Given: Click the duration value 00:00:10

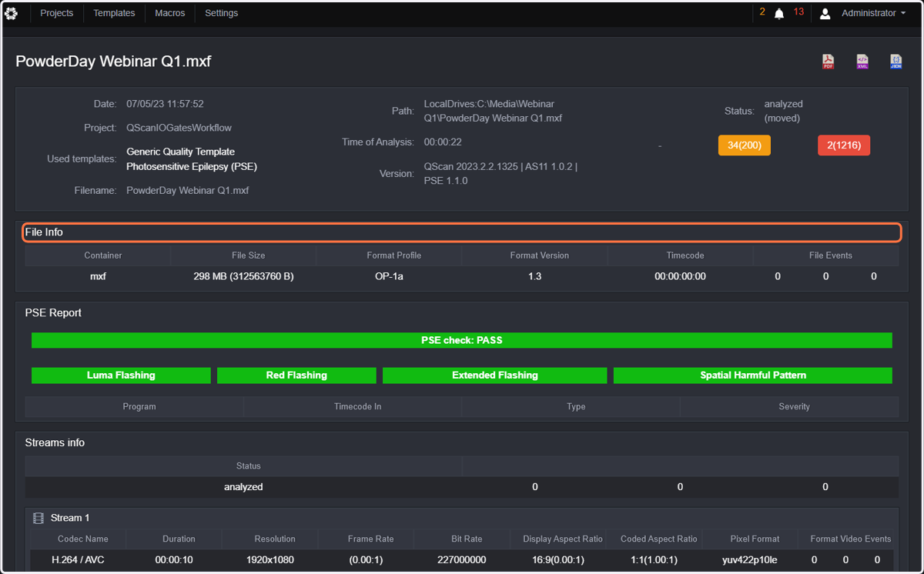Looking at the screenshot, I should [x=174, y=560].
